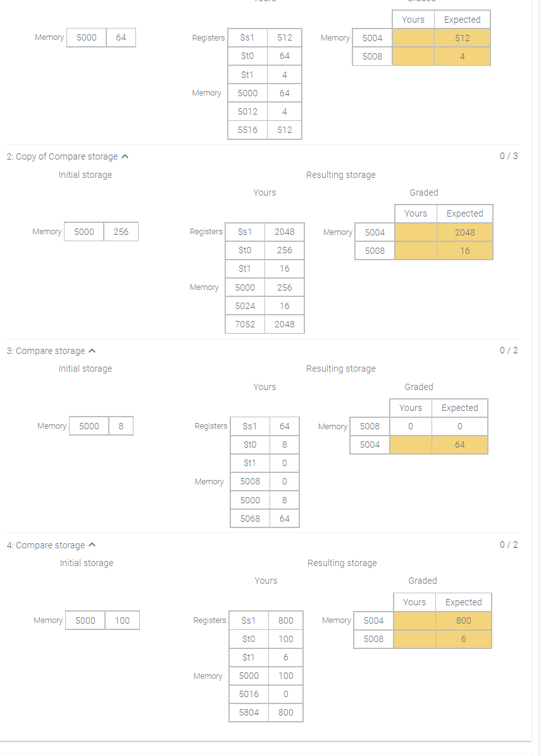Collapse the "3: Compare storage" section
Screen dimensions: 541x756
coord(91,350)
